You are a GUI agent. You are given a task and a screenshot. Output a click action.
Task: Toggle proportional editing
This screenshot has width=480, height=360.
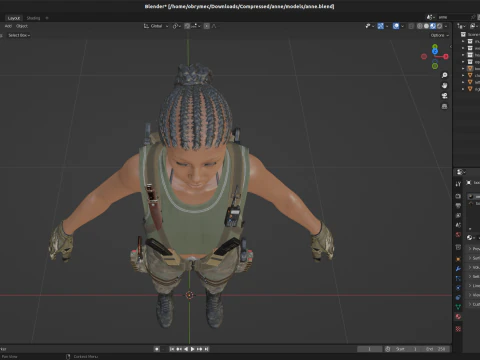207,26
